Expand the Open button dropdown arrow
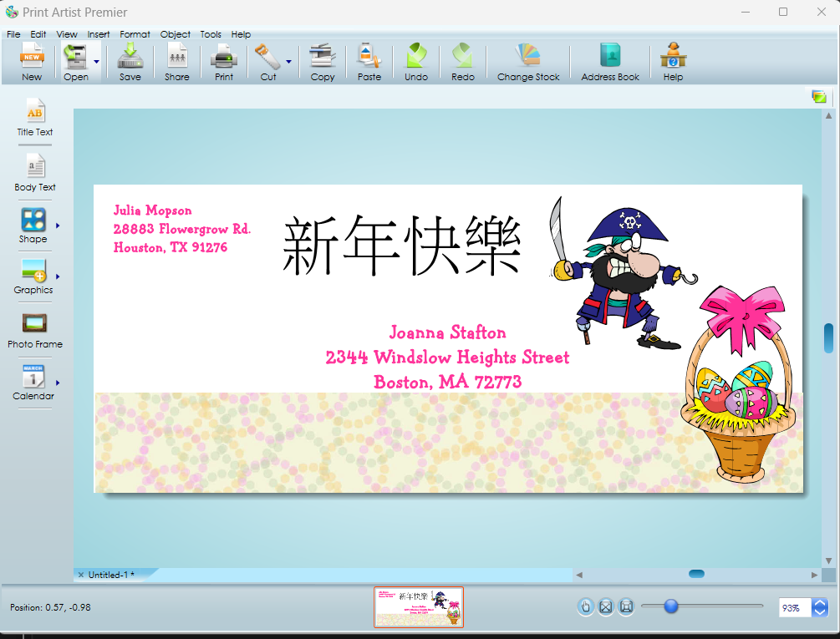Image resolution: width=840 pixels, height=639 pixels. pos(96,60)
